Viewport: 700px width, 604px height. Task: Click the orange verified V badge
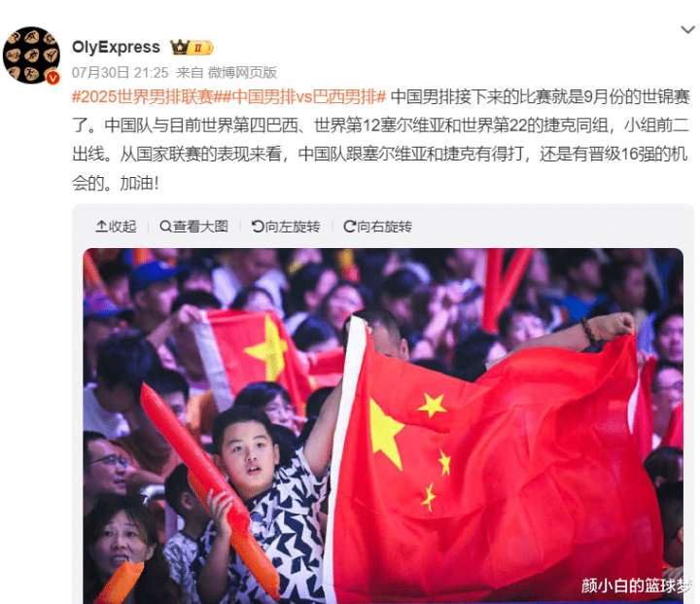coord(53,78)
